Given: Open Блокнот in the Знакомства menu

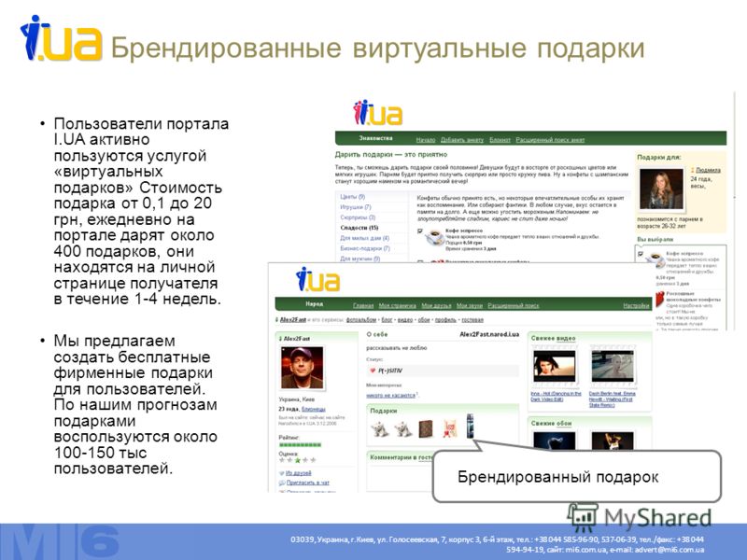Looking at the screenshot, I should (500, 140).
